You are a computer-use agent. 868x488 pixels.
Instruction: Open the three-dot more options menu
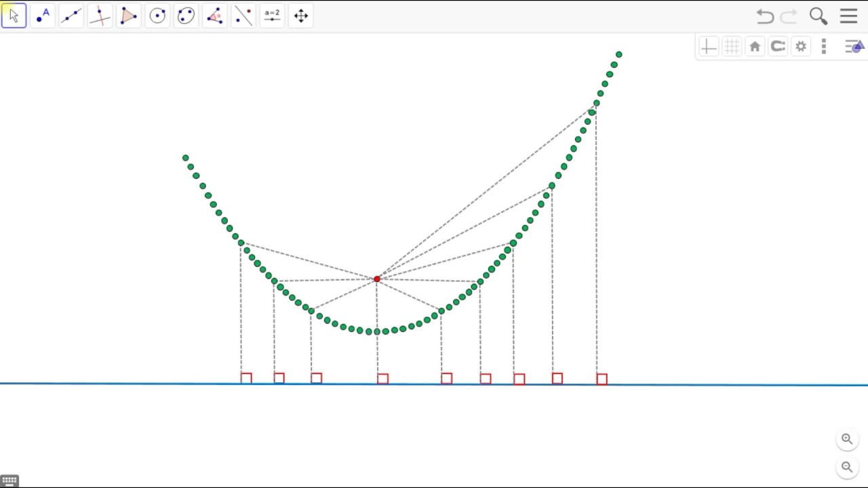[x=824, y=47]
